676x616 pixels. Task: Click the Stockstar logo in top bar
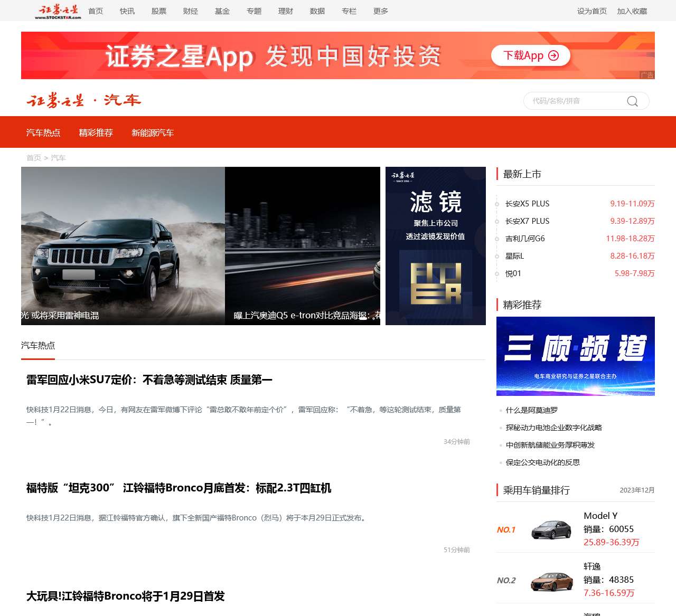point(58,11)
